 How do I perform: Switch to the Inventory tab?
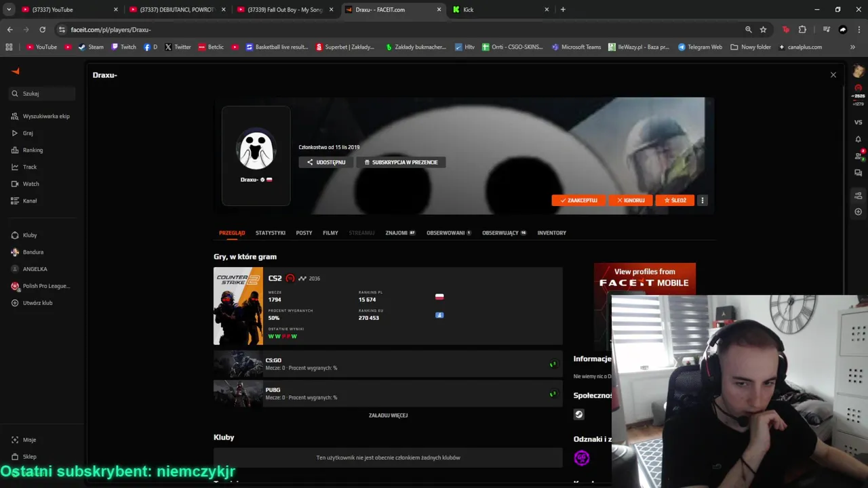552,233
